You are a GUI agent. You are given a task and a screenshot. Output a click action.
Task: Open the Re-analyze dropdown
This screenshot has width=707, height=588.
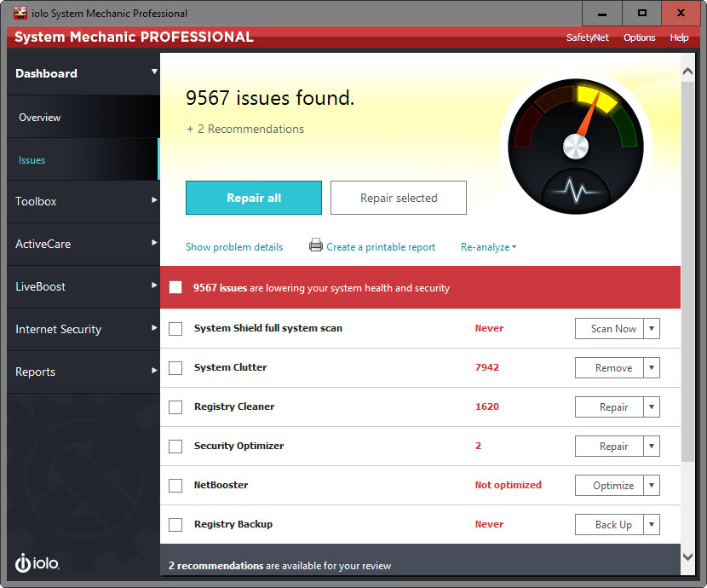488,247
